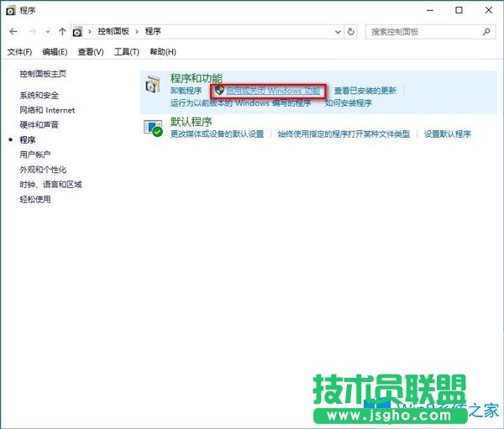The image size is (504, 429).
Task: Open 硬件和声音 category
Action: tap(39, 125)
